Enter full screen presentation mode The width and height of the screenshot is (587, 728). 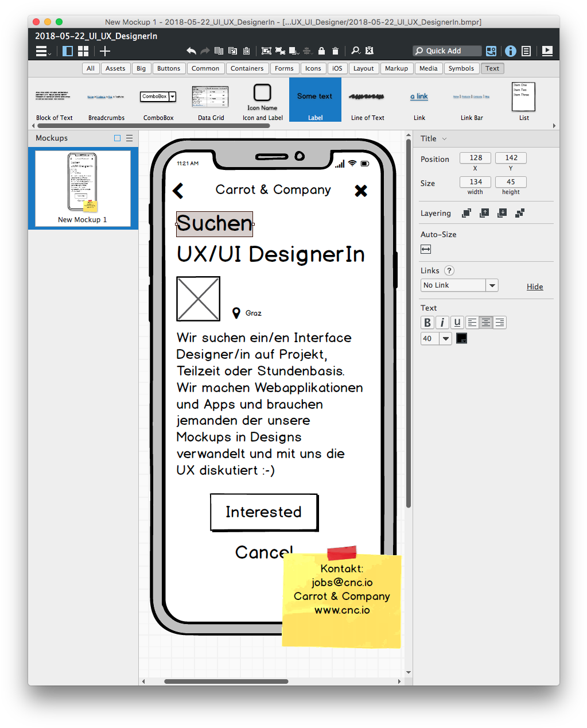(x=547, y=51)
